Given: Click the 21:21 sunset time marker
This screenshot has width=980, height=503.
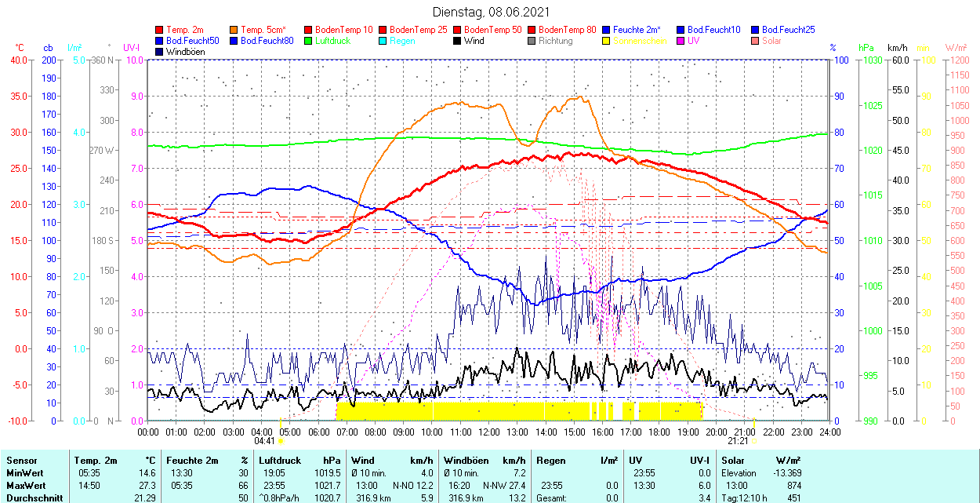Looking at the screenshot, I should [x=738, y=441].
